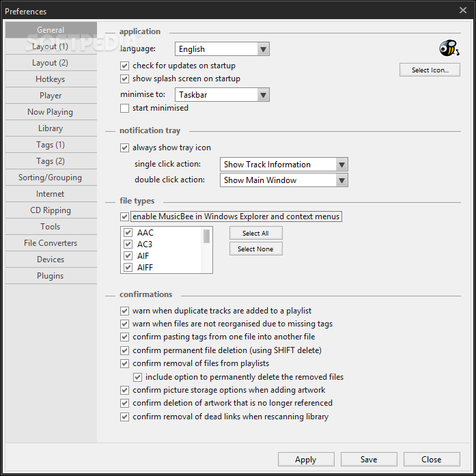Select the General preferences tab
Viewport: 476px width, 476px height.
click(x=51, y=30)
